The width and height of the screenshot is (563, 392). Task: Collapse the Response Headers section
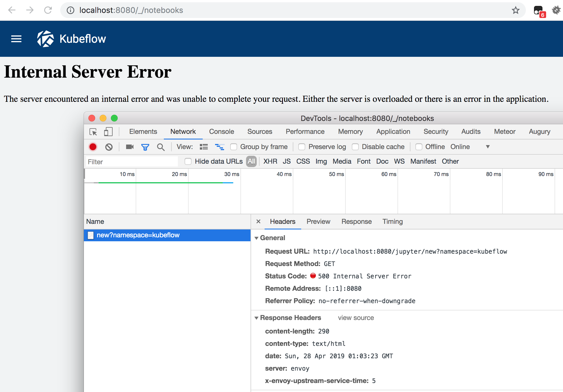click(x=256, y=318)
